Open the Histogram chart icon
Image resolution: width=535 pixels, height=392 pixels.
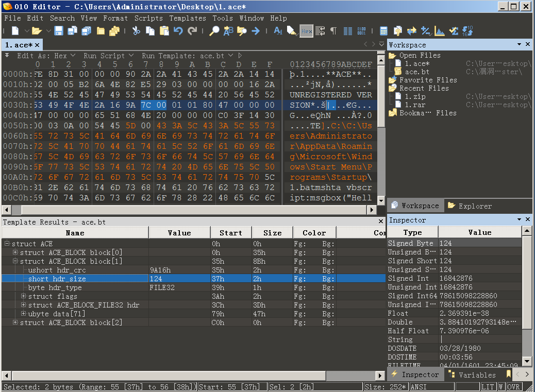click(440, 31)
